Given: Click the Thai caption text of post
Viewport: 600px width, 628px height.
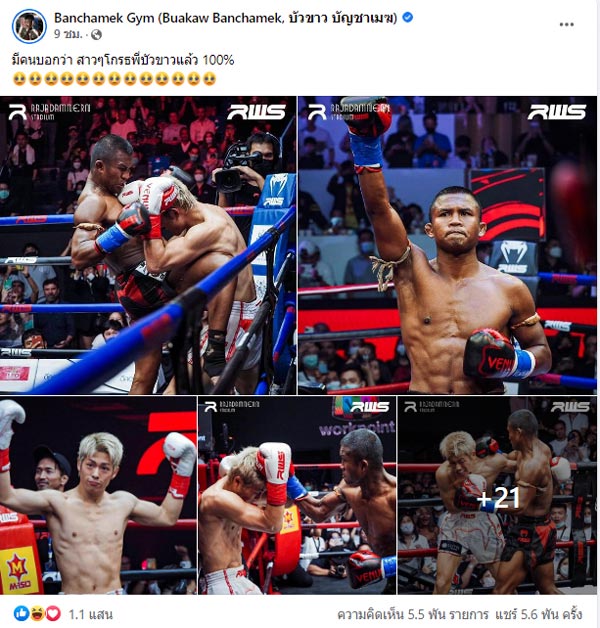Looking at the screenshot, I should (x=123, y=60).
